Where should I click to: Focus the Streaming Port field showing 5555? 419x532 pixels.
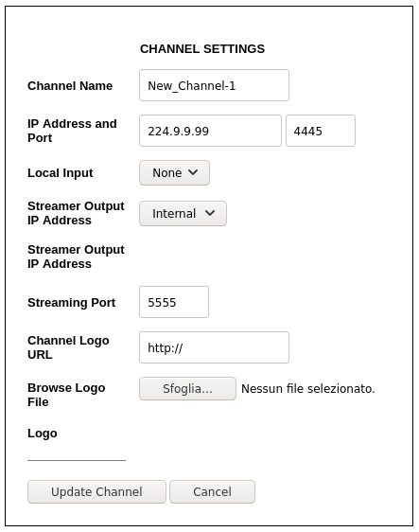[174, 302]
